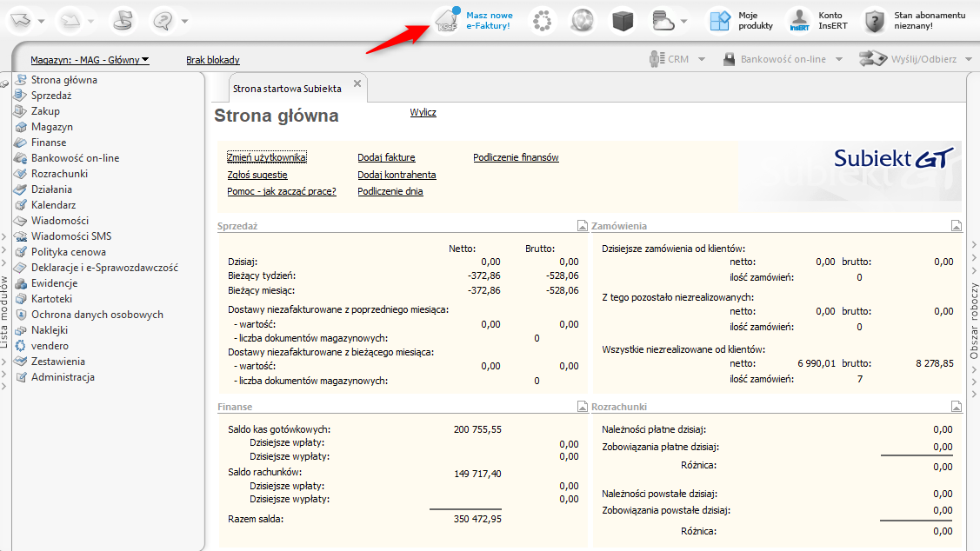Open Moje produkty from the top toolbar
Image resolution: width=980 pixels, height=551 pixels.
740,20
